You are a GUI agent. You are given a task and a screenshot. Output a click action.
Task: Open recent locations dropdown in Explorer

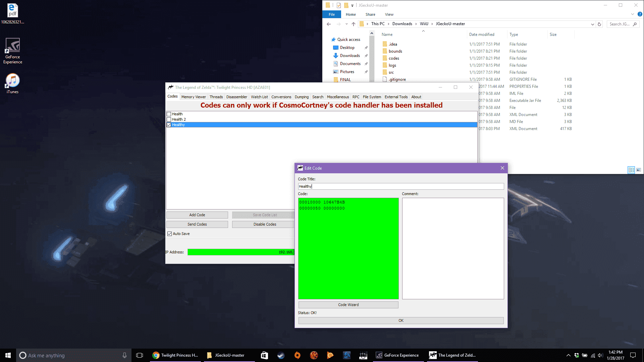[x=346, y=24]
